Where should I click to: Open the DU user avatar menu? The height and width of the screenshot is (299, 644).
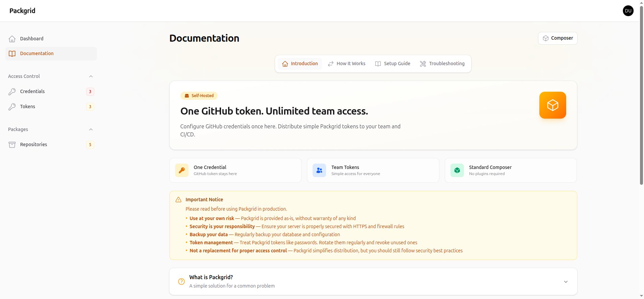pyautogui.click(x=628, y=11)
